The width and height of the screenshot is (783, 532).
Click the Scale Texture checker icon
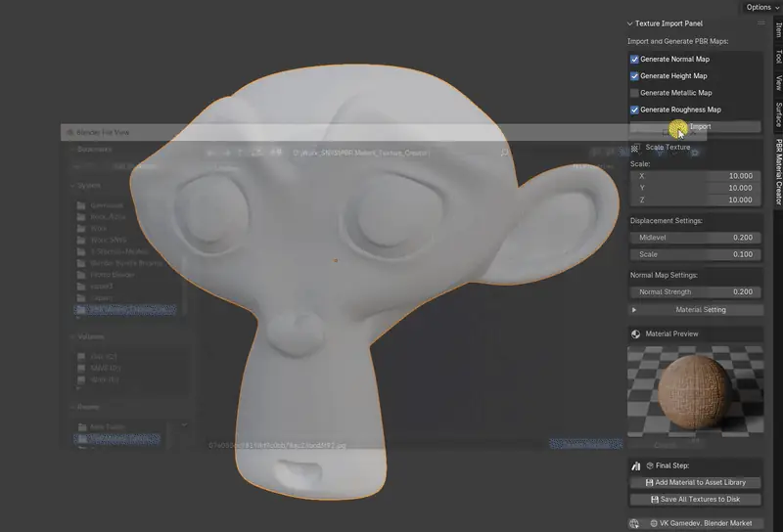point(634,148)
